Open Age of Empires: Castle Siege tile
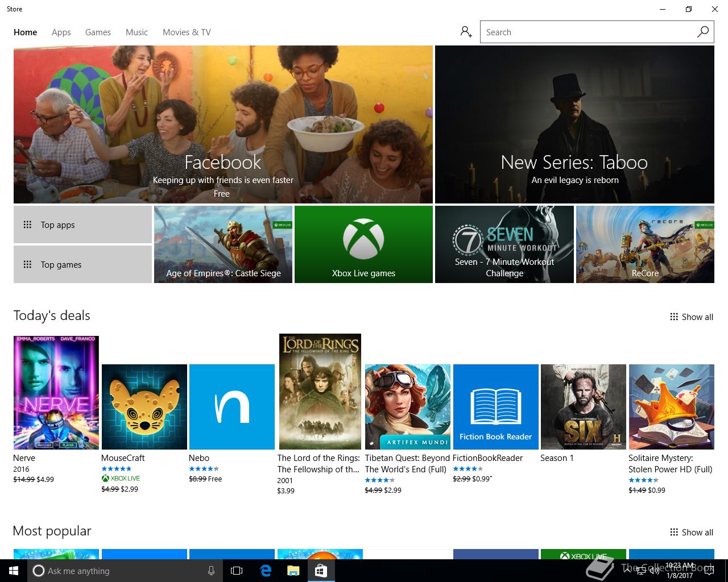Viewport: 728px width, 582px height. 223,244
